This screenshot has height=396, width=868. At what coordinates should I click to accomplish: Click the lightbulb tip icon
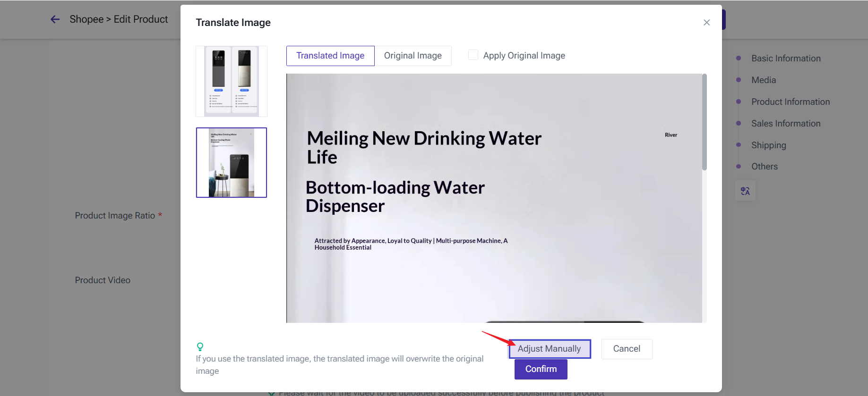(x=200, y=347)
